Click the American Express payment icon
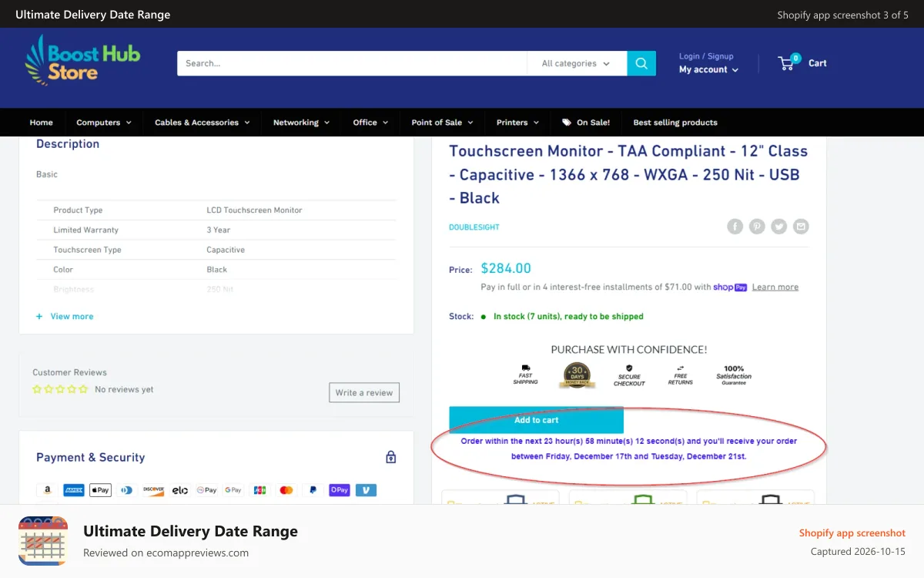The height and width of the screenshot is (578, 924). 73,490
